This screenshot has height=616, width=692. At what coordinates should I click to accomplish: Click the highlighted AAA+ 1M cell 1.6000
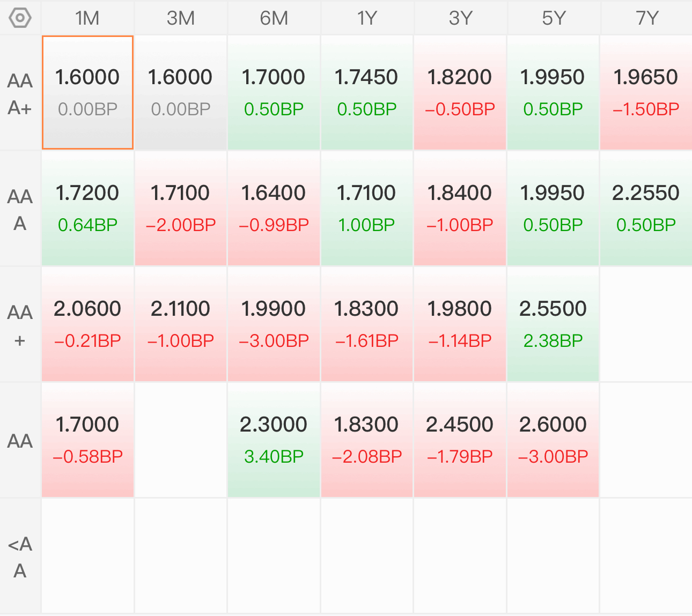click(87, 93)
